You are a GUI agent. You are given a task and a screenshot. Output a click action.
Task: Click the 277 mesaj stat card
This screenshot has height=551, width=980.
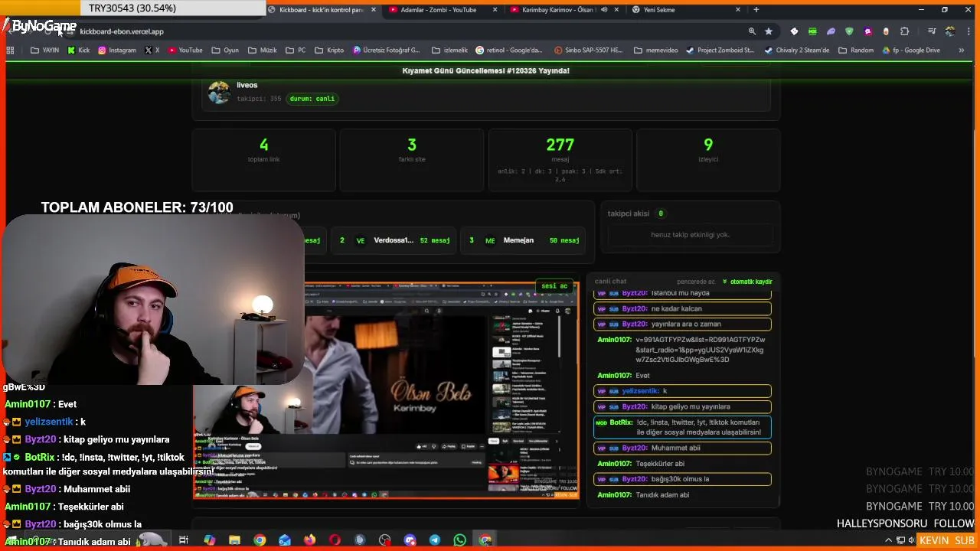pos(560,159)
